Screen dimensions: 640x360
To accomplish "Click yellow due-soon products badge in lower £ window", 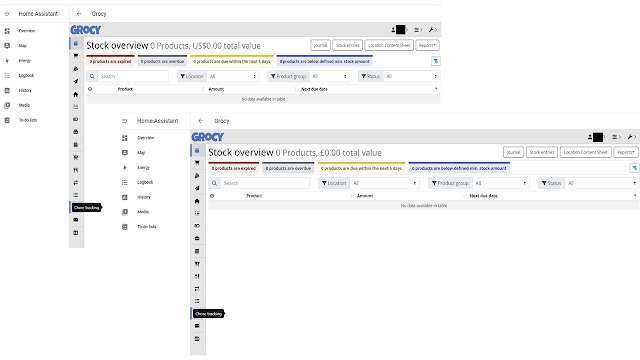I will pyautogui.click(x=361, y=168).
